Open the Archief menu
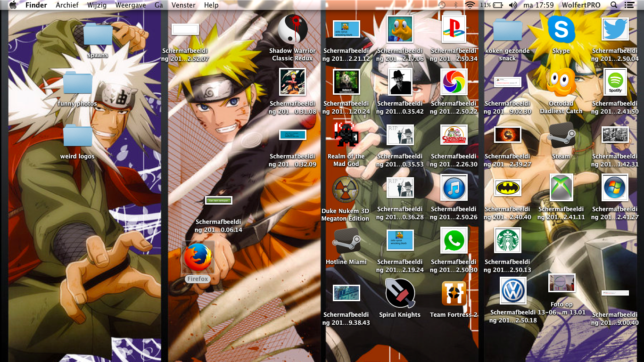644x362 pixels. coord(67,5)
